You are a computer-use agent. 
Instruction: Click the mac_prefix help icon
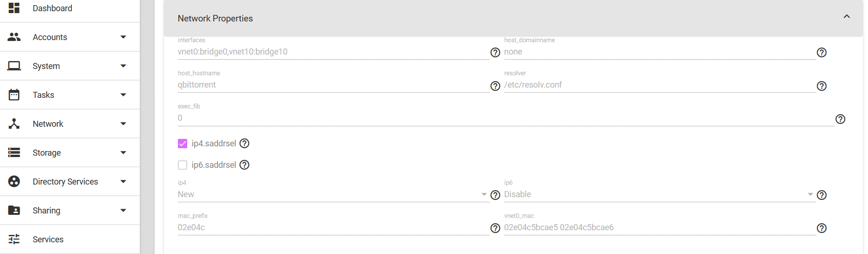coord(495,228)
